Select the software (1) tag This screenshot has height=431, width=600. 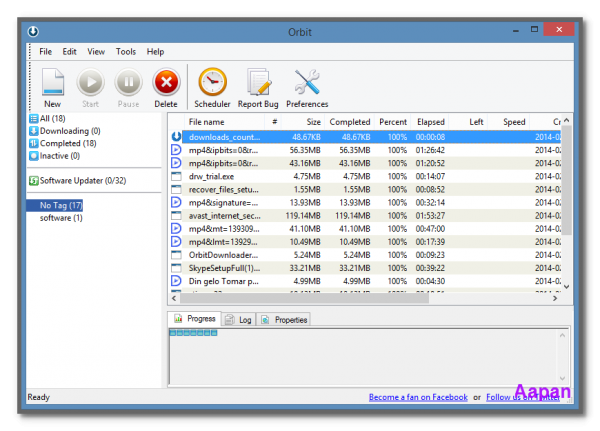point(61,218)
